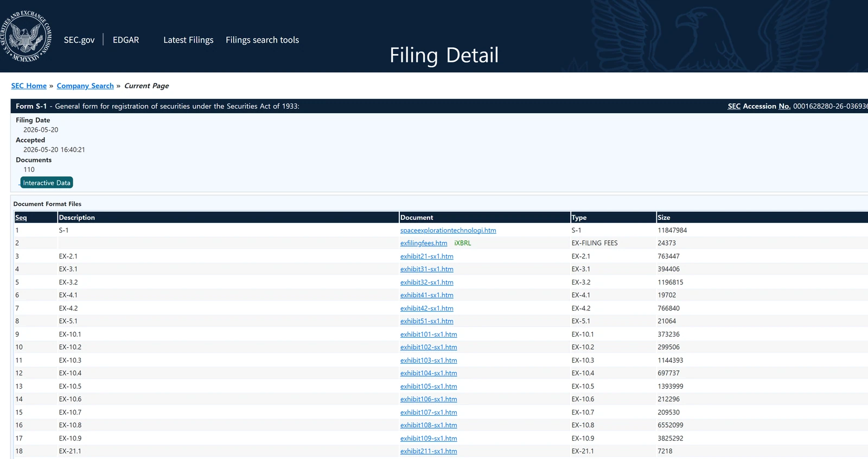Click the SEC Accession No. label
Image resolution: width=868 pixels, height=459 pixels.
tap(759, 106)
